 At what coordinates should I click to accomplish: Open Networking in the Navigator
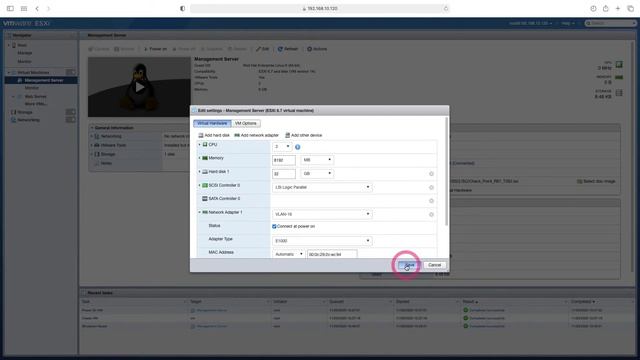[28, 120]
